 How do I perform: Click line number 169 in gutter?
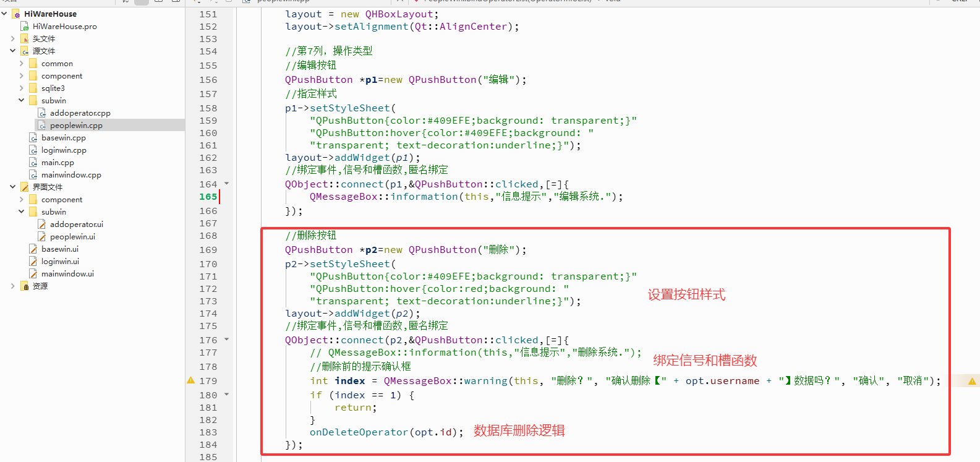coord(208,249)
